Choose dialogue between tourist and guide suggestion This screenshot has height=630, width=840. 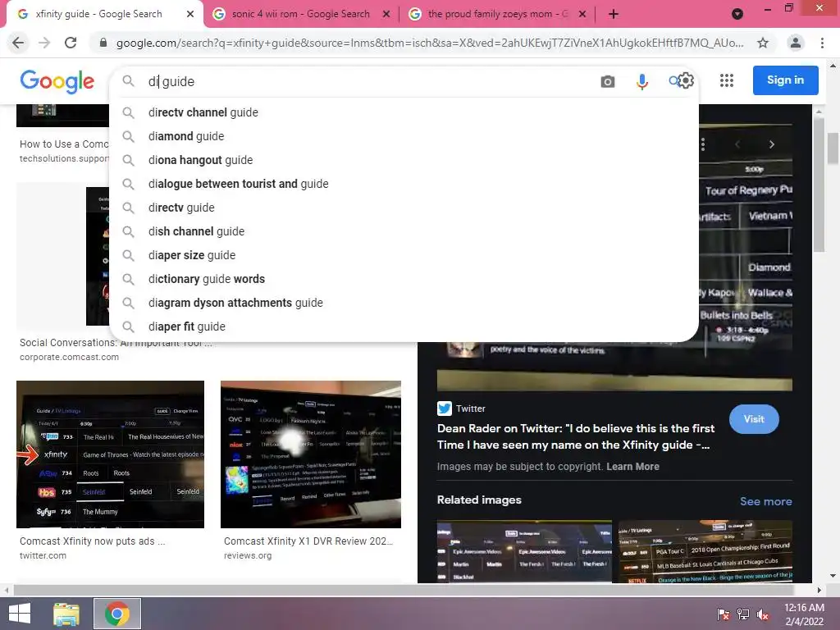404,184
